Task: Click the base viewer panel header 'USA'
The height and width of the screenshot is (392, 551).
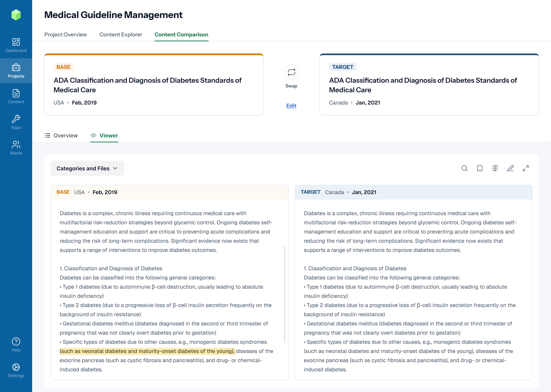Action: [x=79, y=192]
